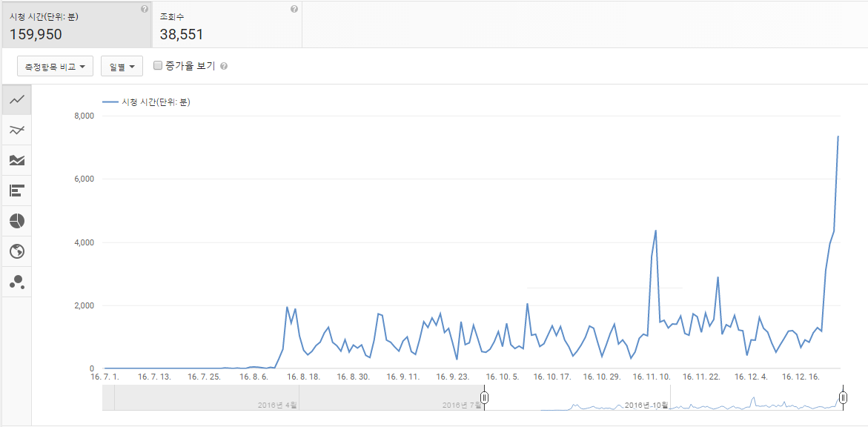The image size is (868, 427).
Task: Select the bubble chart view icon
Action: pos(16,282)
